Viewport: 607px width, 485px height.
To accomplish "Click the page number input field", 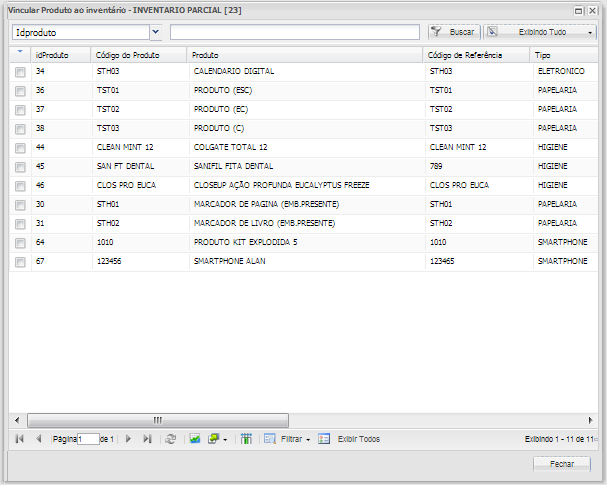I will pyautogui.click(x=88, y=439).
